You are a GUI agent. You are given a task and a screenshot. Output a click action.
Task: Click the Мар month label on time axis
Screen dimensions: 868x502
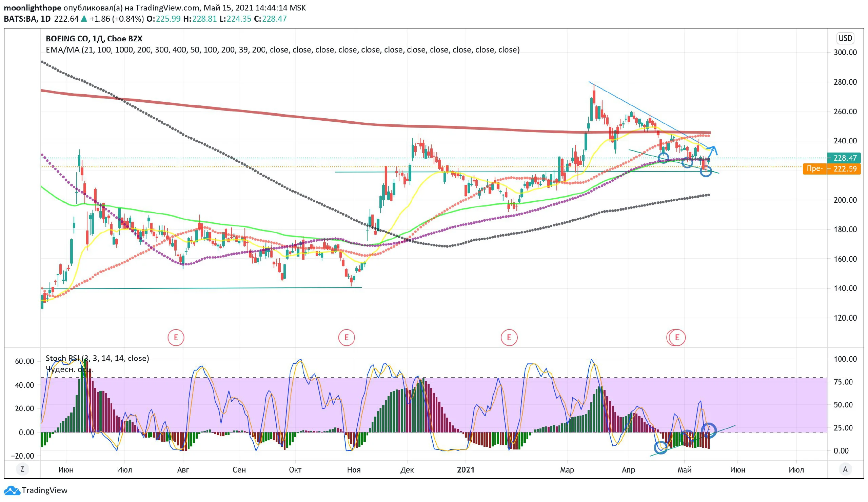pyautogui.click(x=567, y=470)
